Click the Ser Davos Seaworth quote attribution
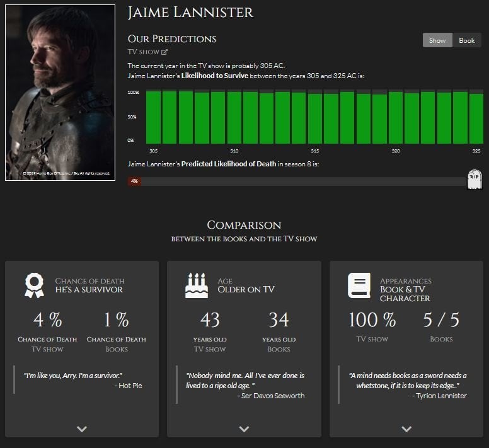Viewport: 489px width, 448px height. point(271,396)
